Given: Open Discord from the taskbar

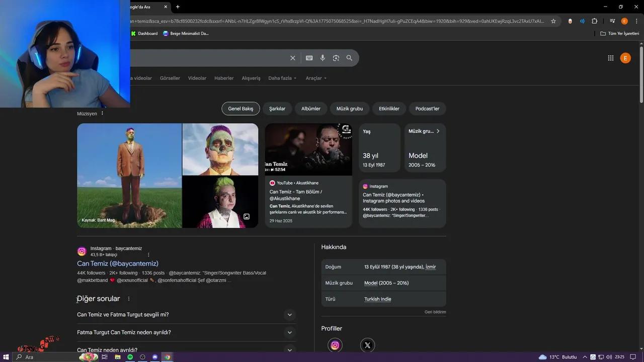Looking at the screenshot, I should coord(155,357).
